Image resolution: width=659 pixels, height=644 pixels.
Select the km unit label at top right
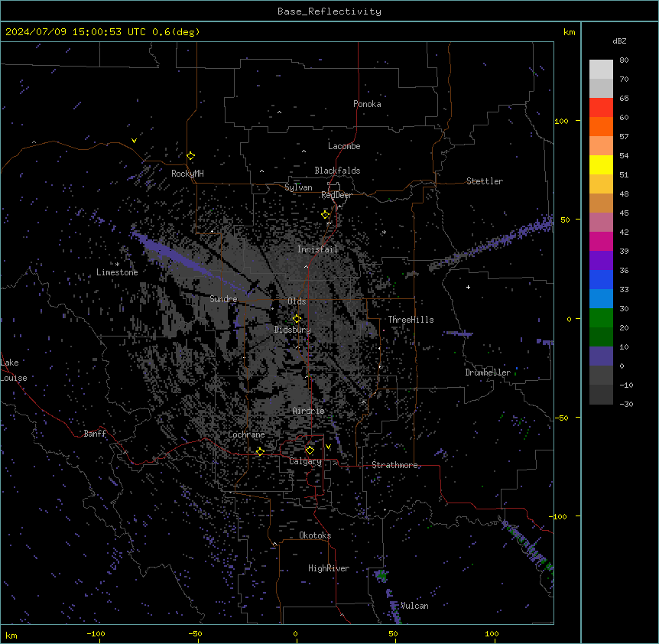coord(569,32)
